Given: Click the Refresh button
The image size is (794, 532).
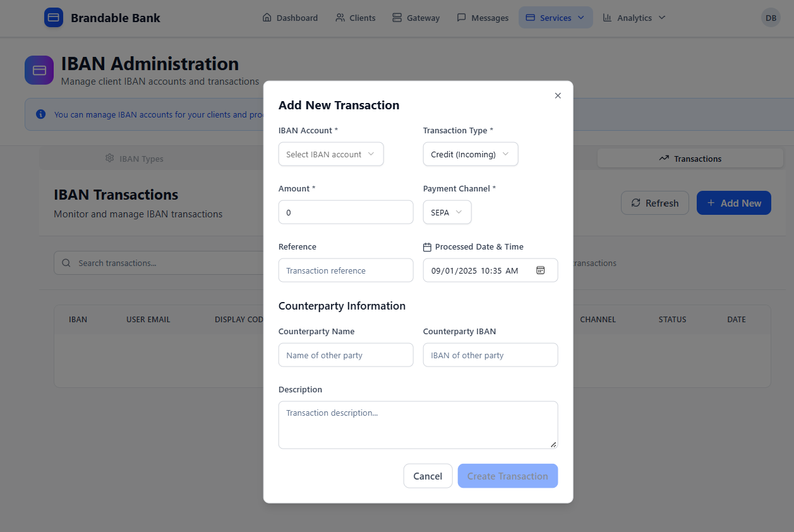Looking at the screenshot, I should [x=655, y=203].
